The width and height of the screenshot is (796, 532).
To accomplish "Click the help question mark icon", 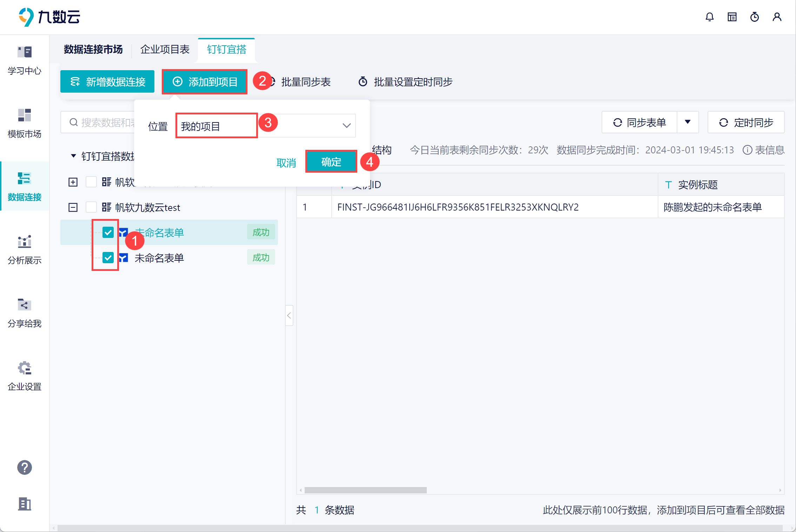I will (25, 467).
